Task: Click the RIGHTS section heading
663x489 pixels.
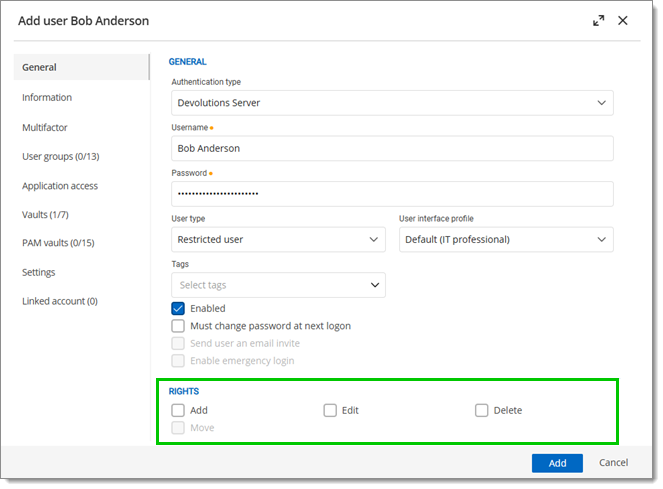Action: click(x=184, y=391)
